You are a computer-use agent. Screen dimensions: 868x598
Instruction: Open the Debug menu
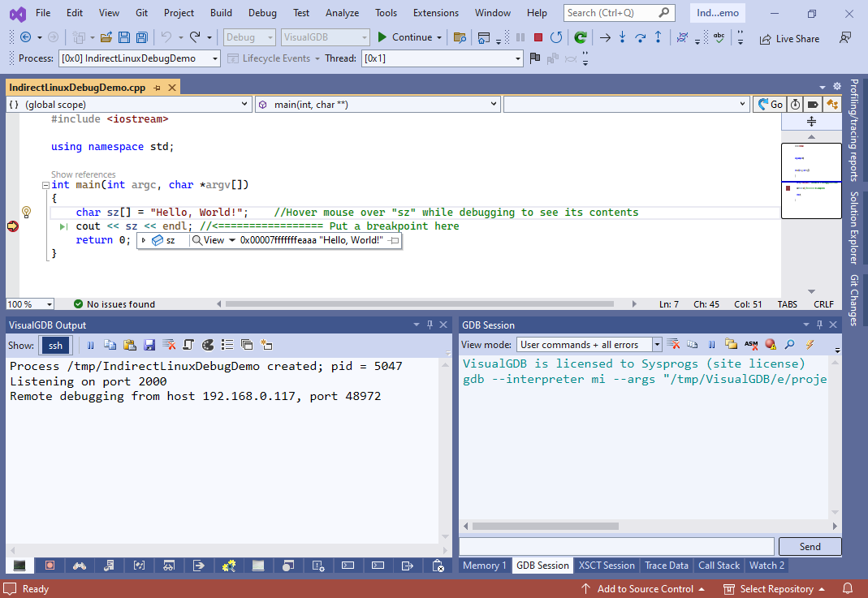(x=261, y=13)
